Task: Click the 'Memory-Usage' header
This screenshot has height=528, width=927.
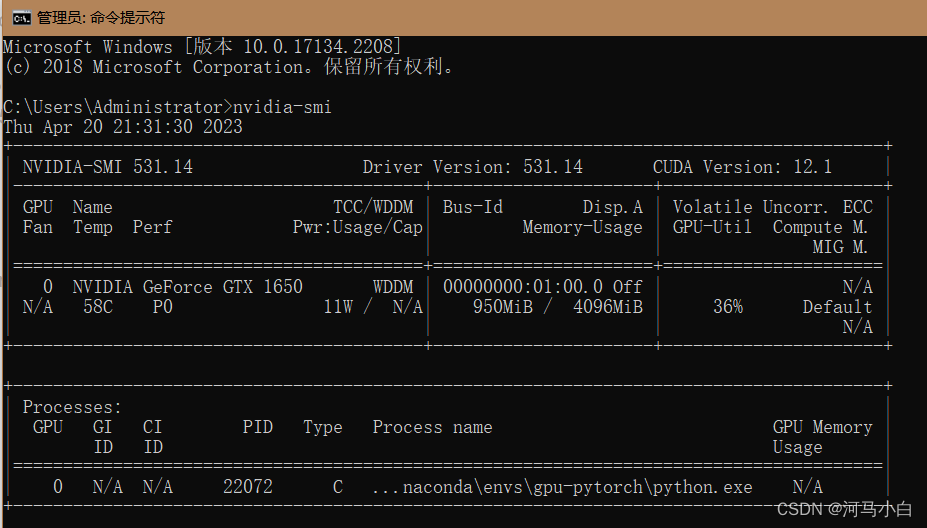Action: pos(582,227)
